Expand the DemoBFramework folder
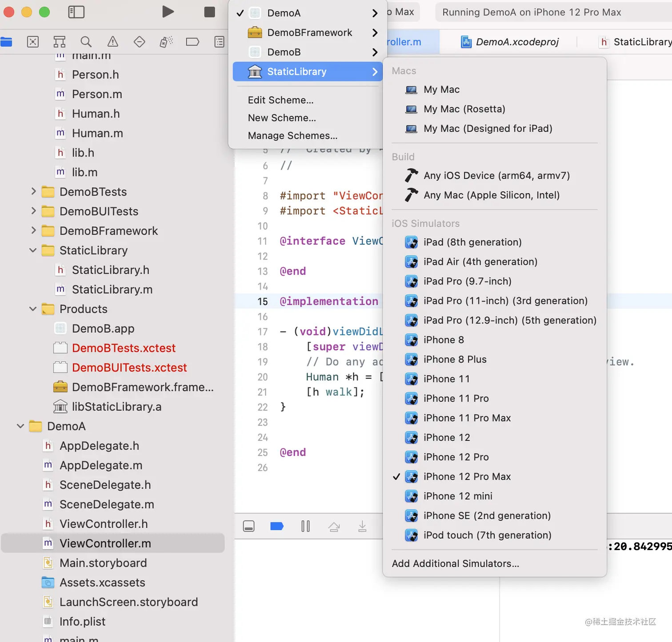Image resolution: width=672 pixels, height=642 pixels. pos(33,231)
